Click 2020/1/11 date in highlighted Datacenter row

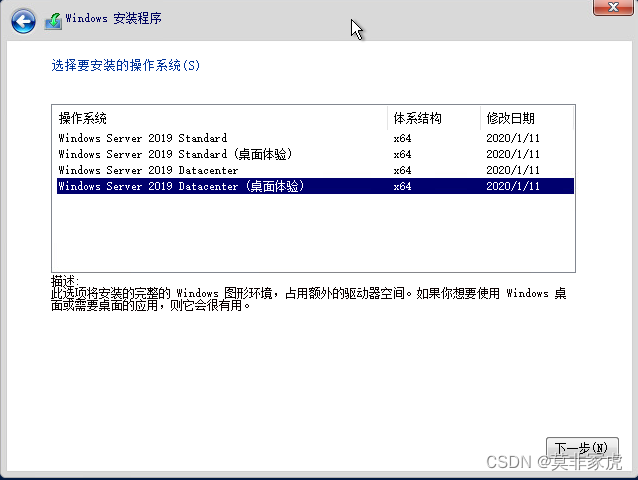(x=513, y=186)
